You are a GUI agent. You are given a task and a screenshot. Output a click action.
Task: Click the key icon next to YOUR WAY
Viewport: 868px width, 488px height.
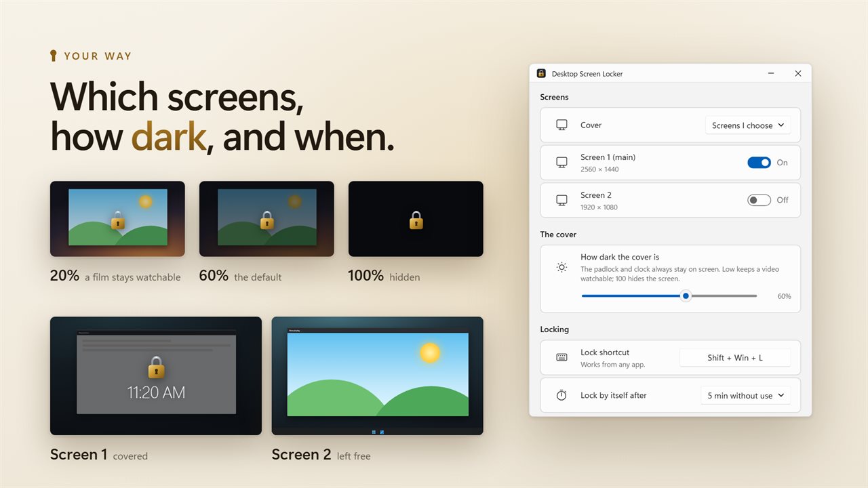coord(54,56)
